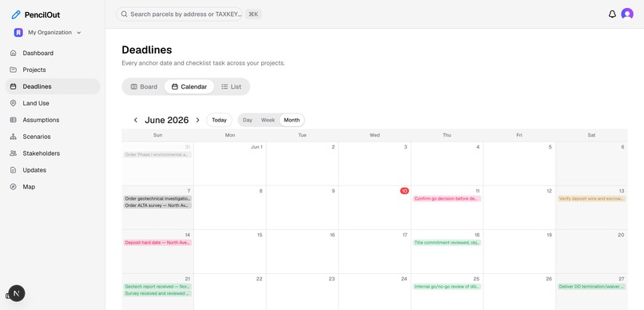Click the My Organization purple avatar icon
644x310 pixels.
point(18,33)
